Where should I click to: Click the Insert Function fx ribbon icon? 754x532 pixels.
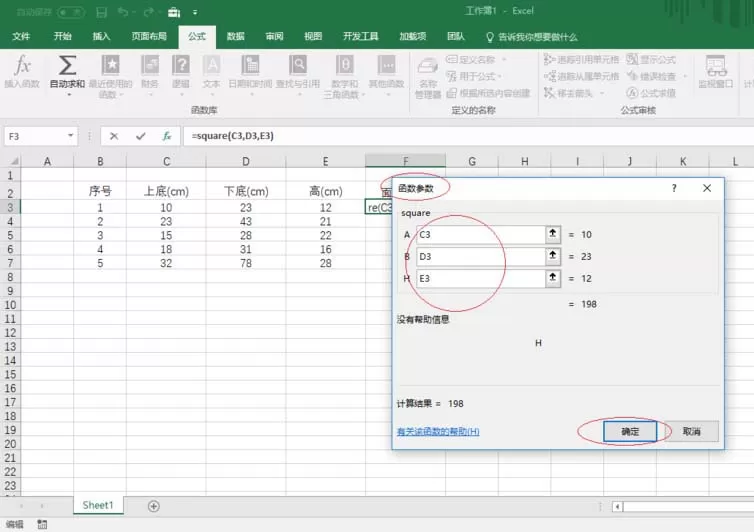click(22, 65)
